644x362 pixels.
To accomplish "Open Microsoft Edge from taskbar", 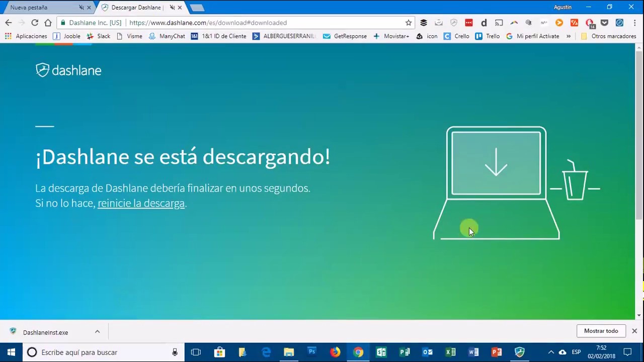I will click(x=266, y=352).
